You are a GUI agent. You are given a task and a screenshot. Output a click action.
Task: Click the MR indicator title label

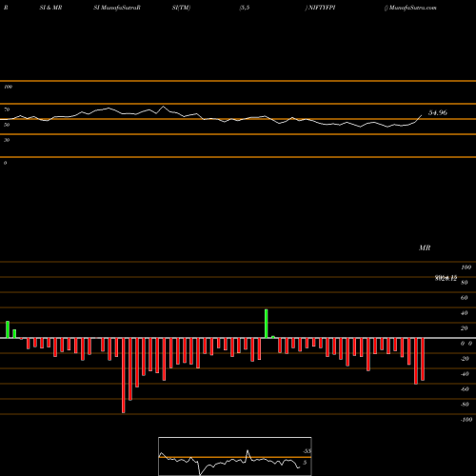click(x=425, y=248)
